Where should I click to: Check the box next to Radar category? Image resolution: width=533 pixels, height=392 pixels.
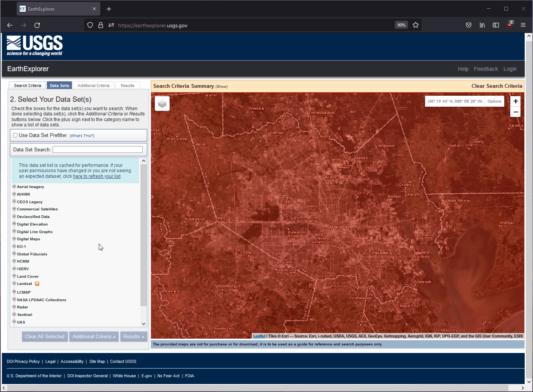14,307
